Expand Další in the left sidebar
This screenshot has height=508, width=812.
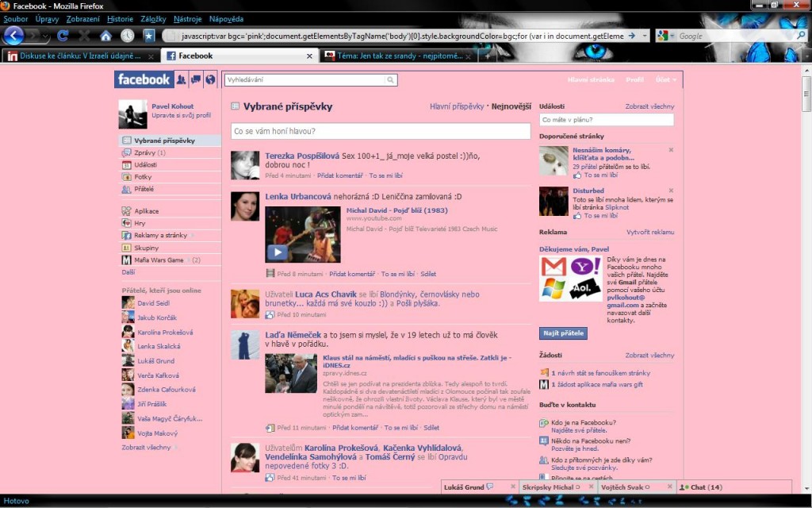pyautogui.click(x=128, y=272)
